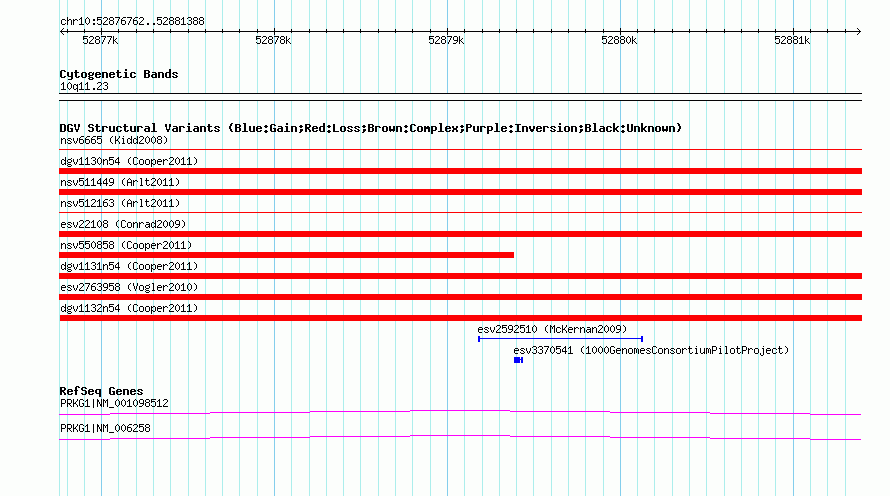Open the DGV Structural Variants track title

point(371,128)
